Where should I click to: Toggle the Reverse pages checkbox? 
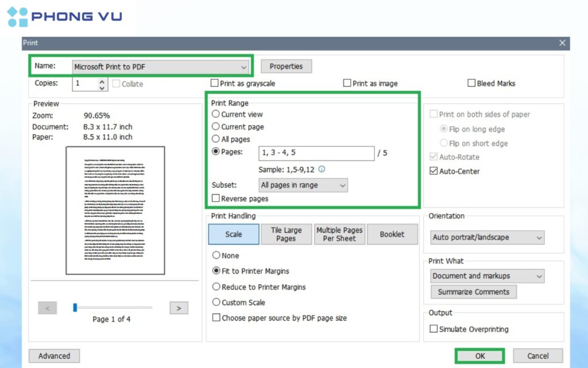click(x=216, y=198)
